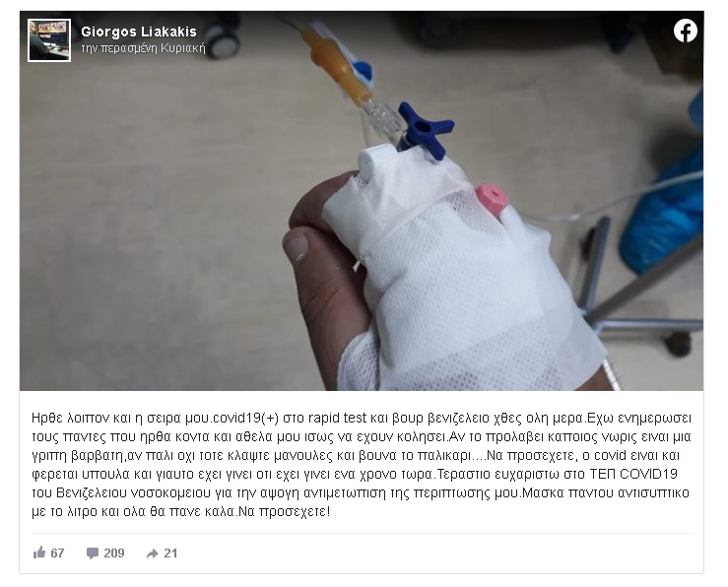Image resolution: width=728 pixels, height=587 pixels.
Task: Click the share arrow icon
Action: pos(152,554)
